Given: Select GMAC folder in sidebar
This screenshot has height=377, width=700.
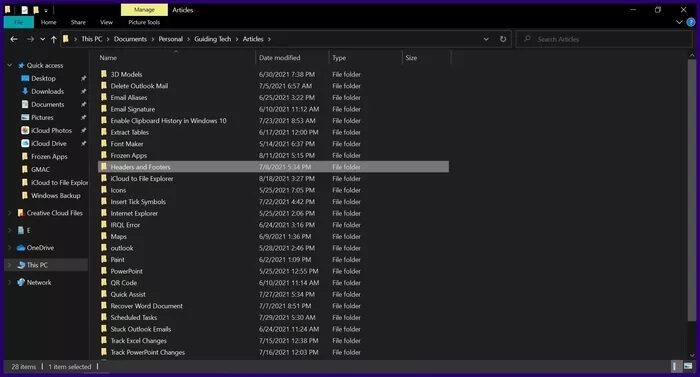Looking at the screenshot, I should point(40,170).
